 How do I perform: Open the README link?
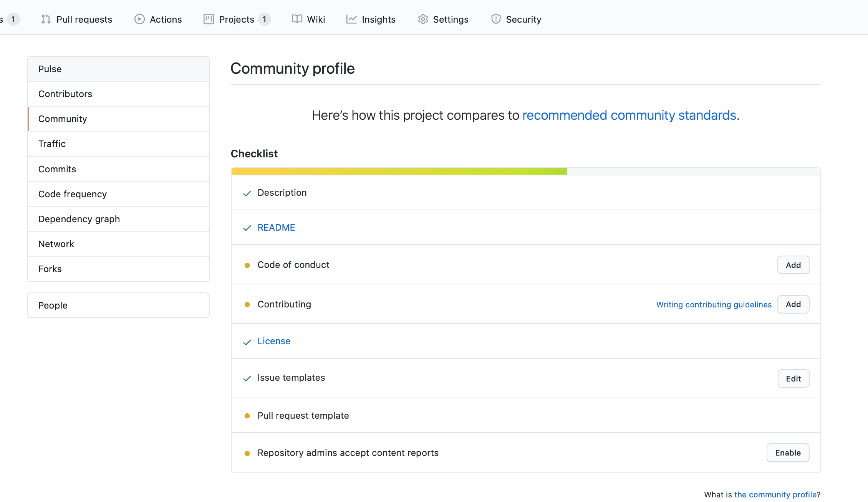click(x=276, y=228)
